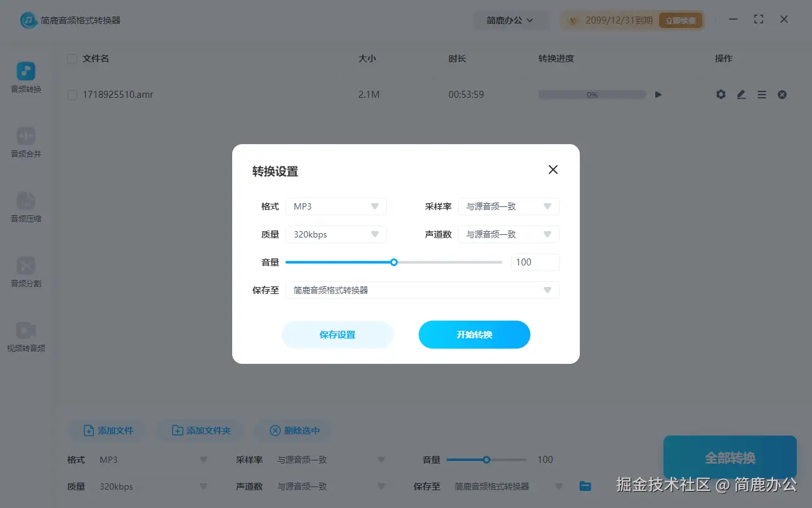Click the 转换进度 column header
The height and width of the screenshot is (508, 812).
click(556, 58)
